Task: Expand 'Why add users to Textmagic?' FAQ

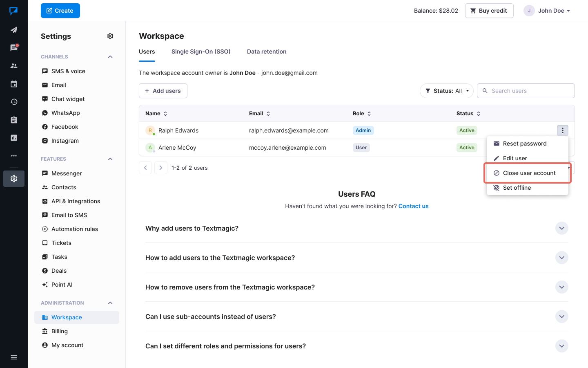Action: pos(561,228)
